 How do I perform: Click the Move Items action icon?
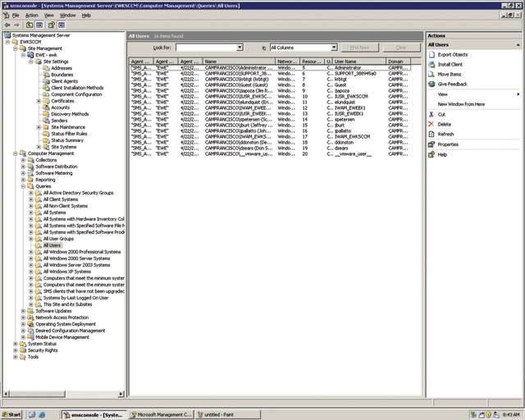coord(432,75)
